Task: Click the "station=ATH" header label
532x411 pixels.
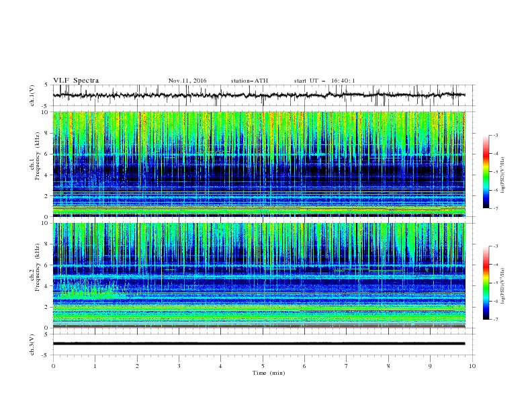Action: tap(249, 81)
